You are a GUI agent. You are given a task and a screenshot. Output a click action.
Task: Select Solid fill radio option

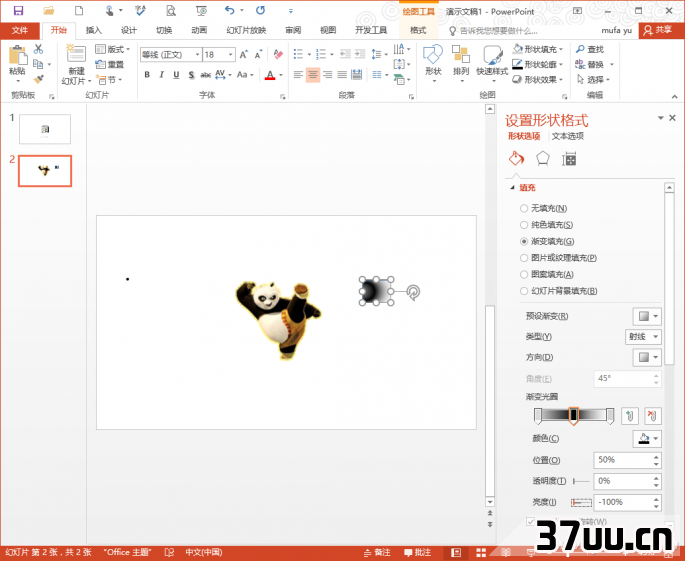[524, 225]
